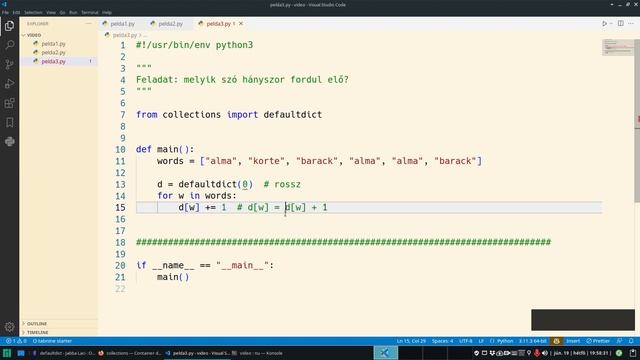Click the tabnine starter status item

[x=52, y=341]
